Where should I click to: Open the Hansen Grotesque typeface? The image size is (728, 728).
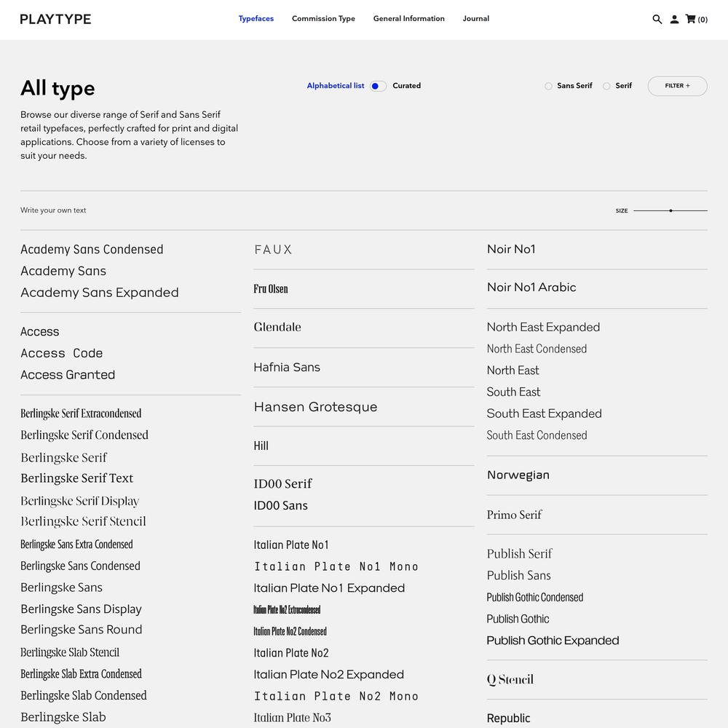[x=315, y=407]
